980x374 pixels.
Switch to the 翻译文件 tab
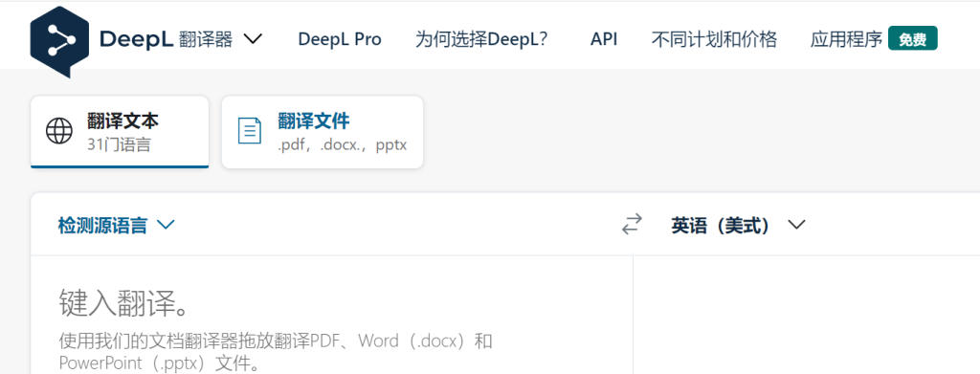[x=323, y=132]
